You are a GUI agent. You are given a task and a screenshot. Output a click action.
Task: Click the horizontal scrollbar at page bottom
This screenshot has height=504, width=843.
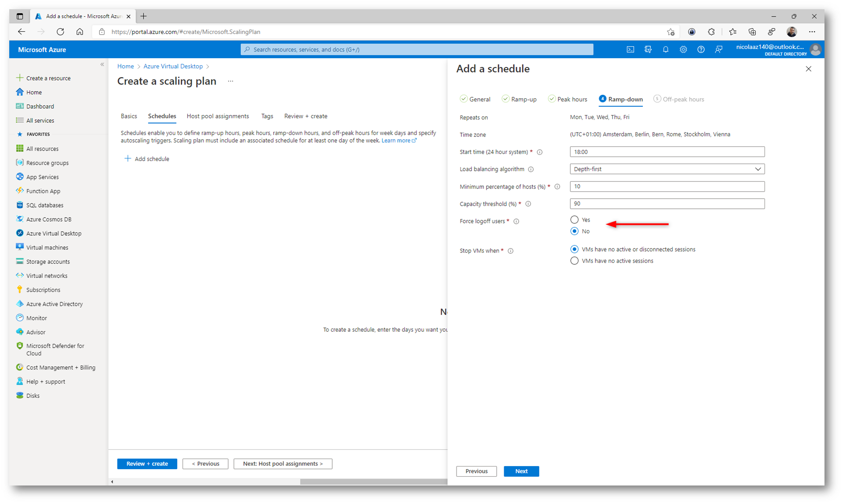(x=373, y=482)
